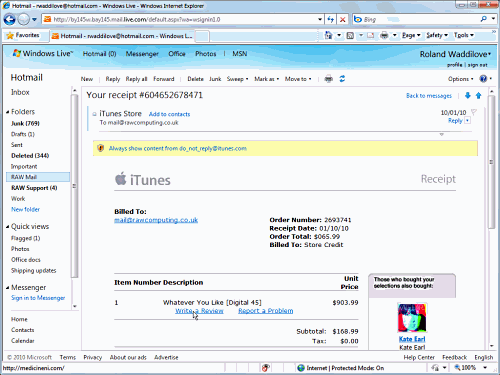This screenshot has width=500, height=375.
Task: Click Report a Problem link
Action: [266, 311]
